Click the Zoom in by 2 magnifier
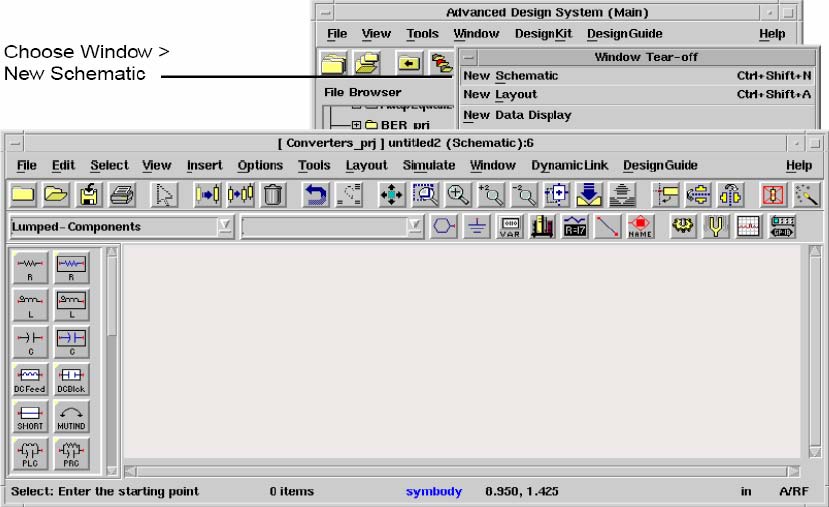Viewport: 829px width, 507px height. pos(491,195)
